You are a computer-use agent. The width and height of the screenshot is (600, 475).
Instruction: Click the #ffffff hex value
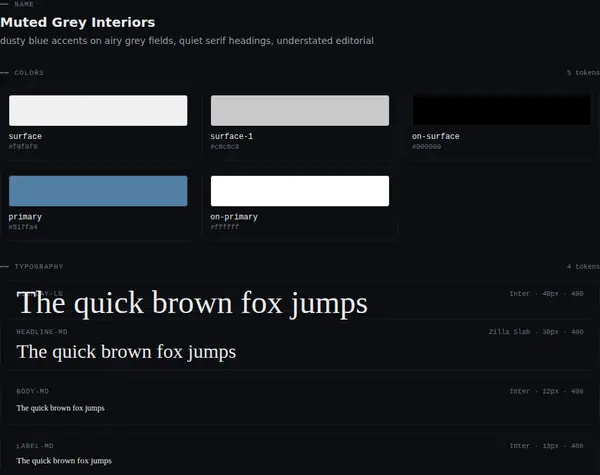coord(225,227)
